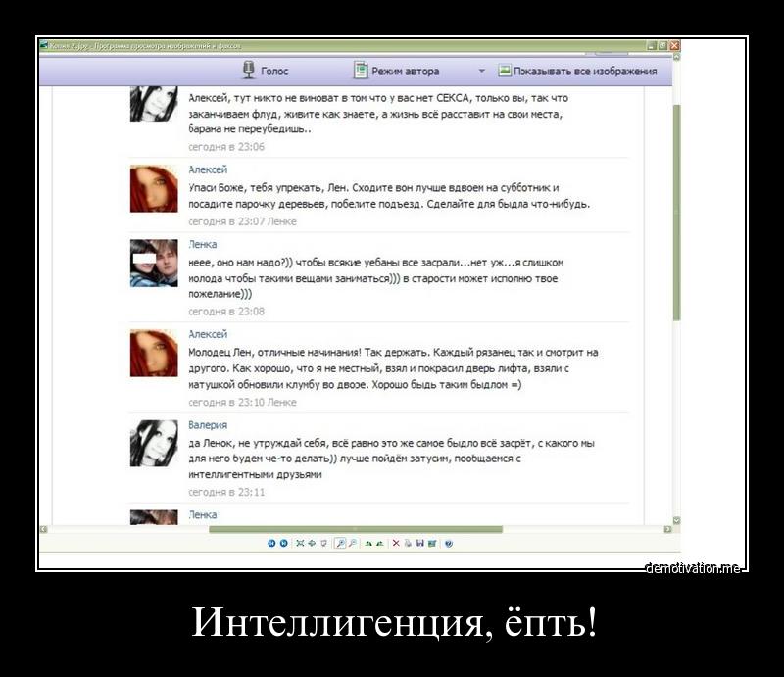784x677 pixels.
Task: Go to next image in viewer toolbar
Action: click(x=283, y=543)
